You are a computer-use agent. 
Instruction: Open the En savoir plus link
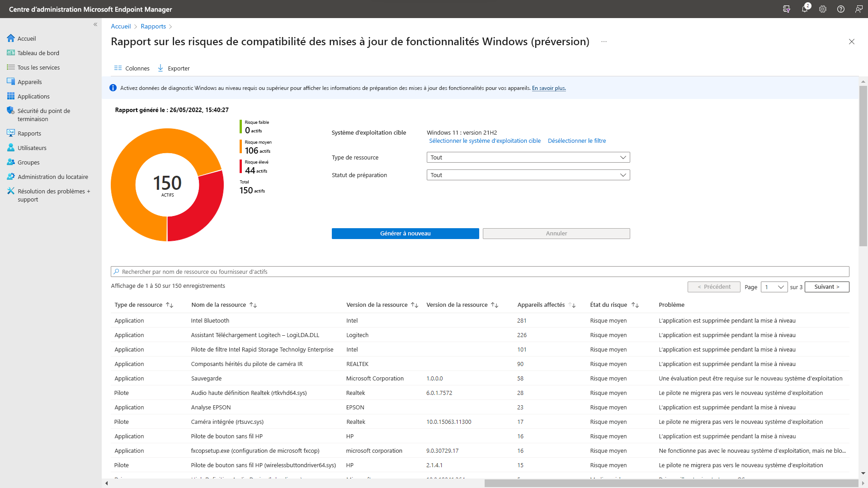coord(549,88)
